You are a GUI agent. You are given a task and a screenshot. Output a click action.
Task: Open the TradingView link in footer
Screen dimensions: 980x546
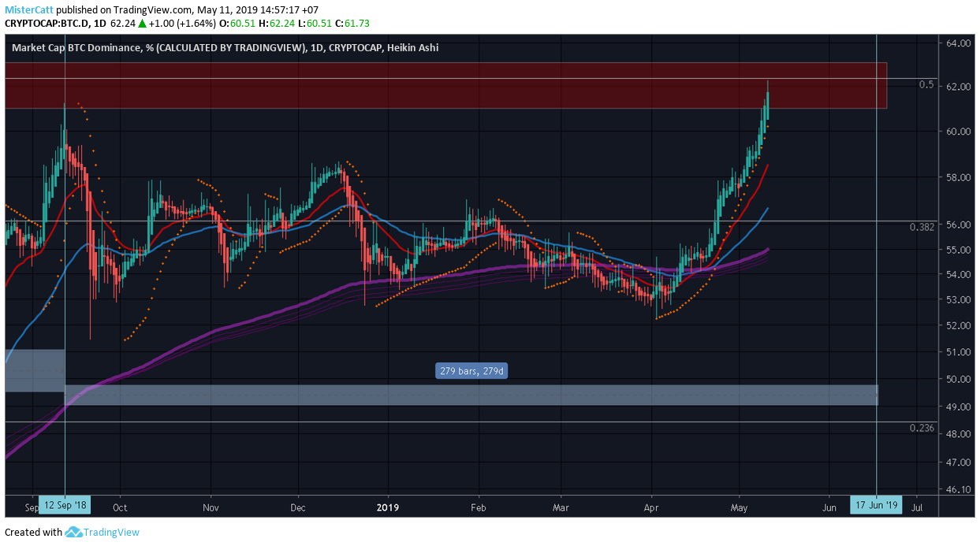(111, 532)
